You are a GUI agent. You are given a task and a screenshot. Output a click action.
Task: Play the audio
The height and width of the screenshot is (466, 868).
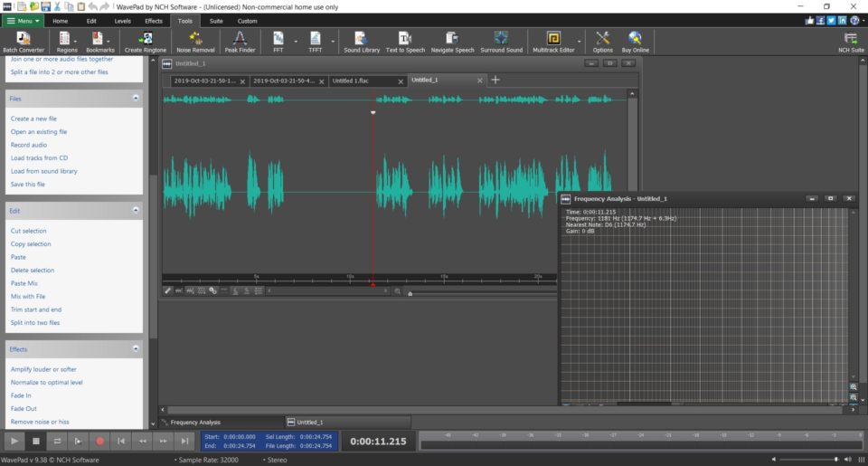pos(14,441)
